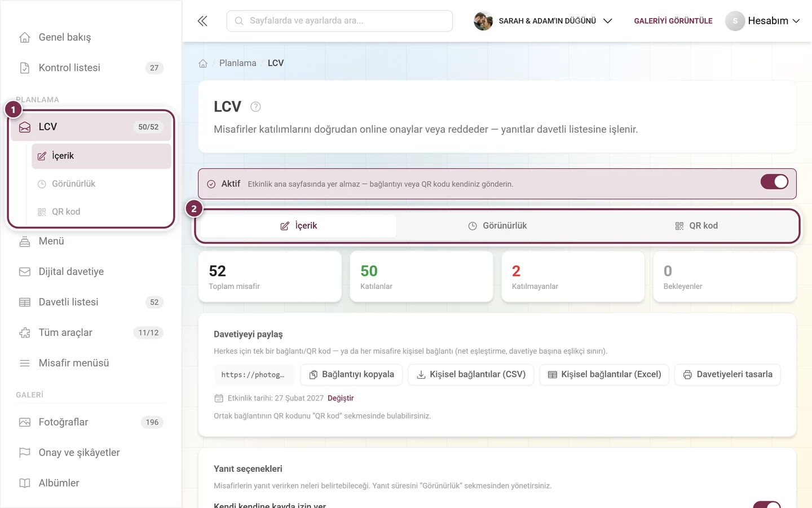Switch to the İçerik tab
The image size is (812, 508).
point(299,226)
